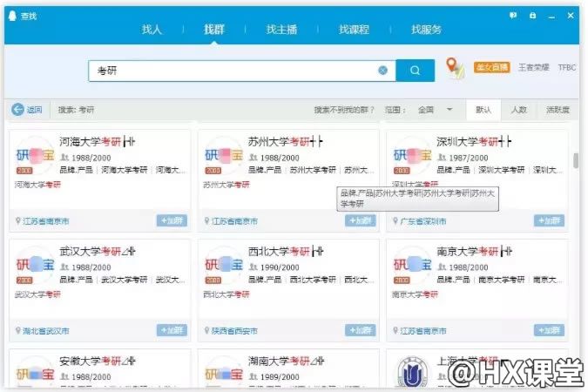Click the 安徽大学考研 group title
This screenshot has height=392, width=588.
click(97, 362)
